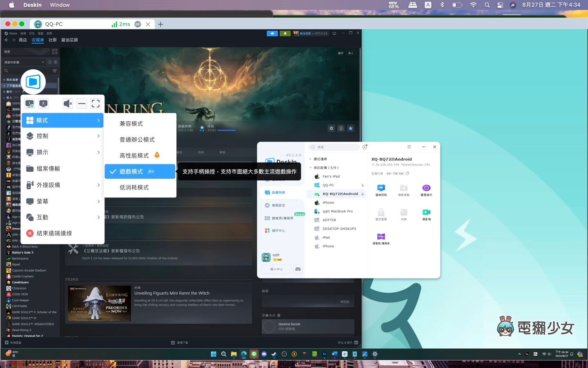Expand the 外接設備 submenu
Image resolution: width=588 pixels, height=368 pixels.
62,185
